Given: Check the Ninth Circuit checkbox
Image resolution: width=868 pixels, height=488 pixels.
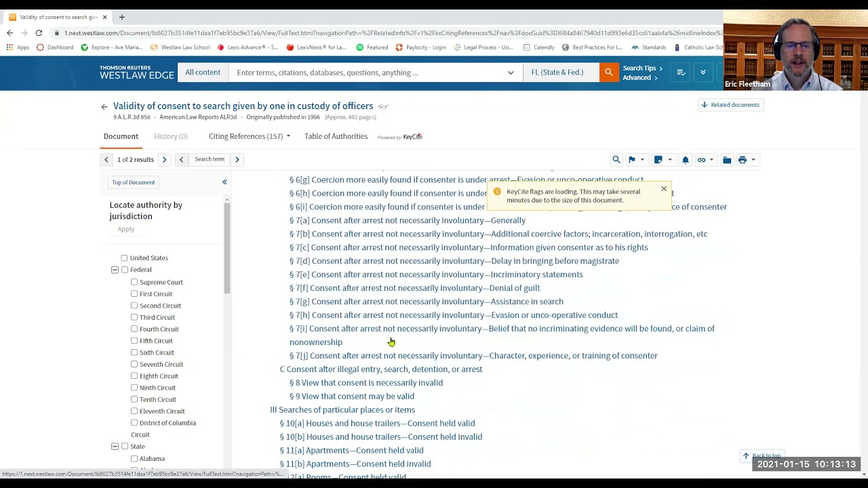Looking at the screenshot, I should click(134, 388).
